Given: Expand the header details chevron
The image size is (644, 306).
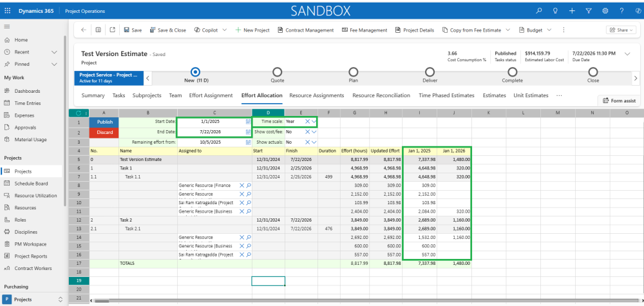Looking at the screenshot, I should (627, 54).
